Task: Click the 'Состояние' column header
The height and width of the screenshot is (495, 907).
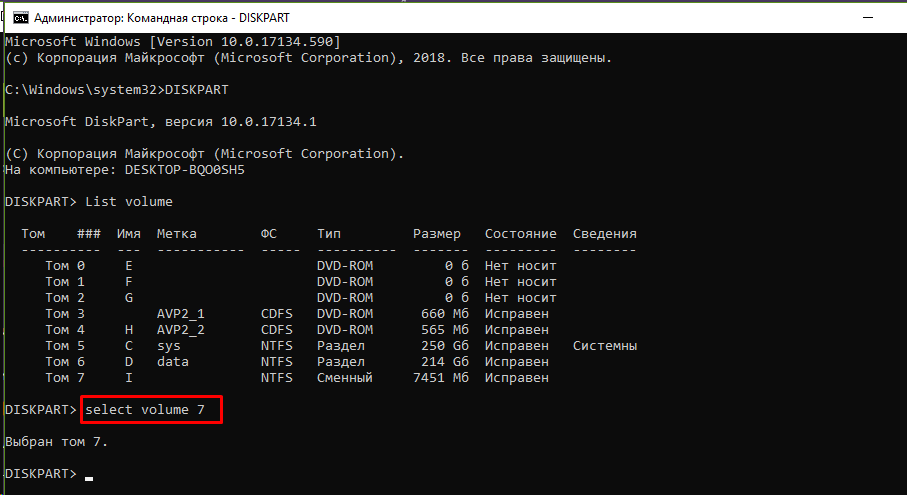Action: 520,234
